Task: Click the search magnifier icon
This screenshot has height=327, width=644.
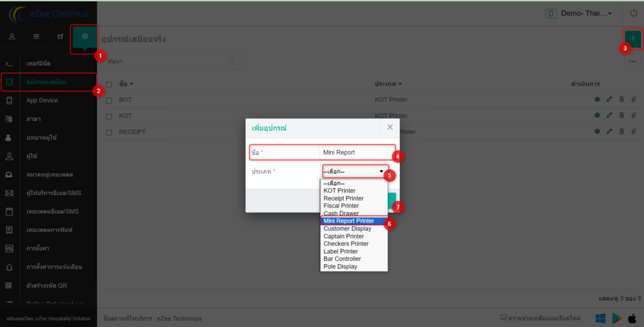Action: pyautogui.click(x=232, y=61)
